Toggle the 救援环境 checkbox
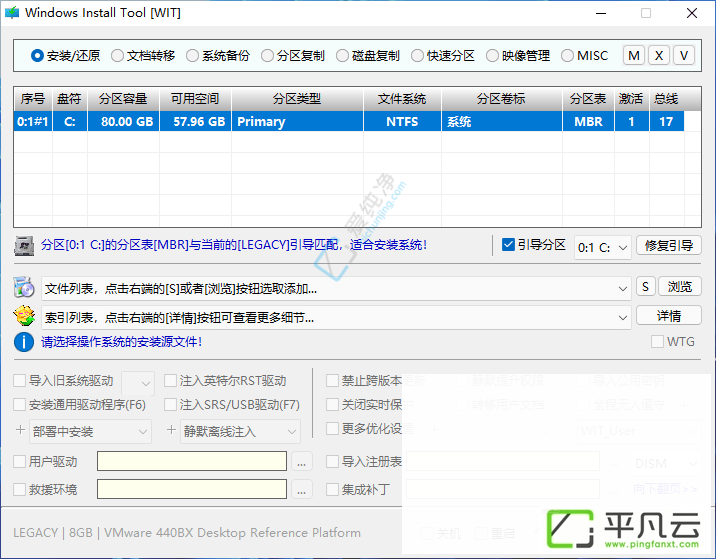The height and width of the screenshot is (559, 716). point(20,490)
